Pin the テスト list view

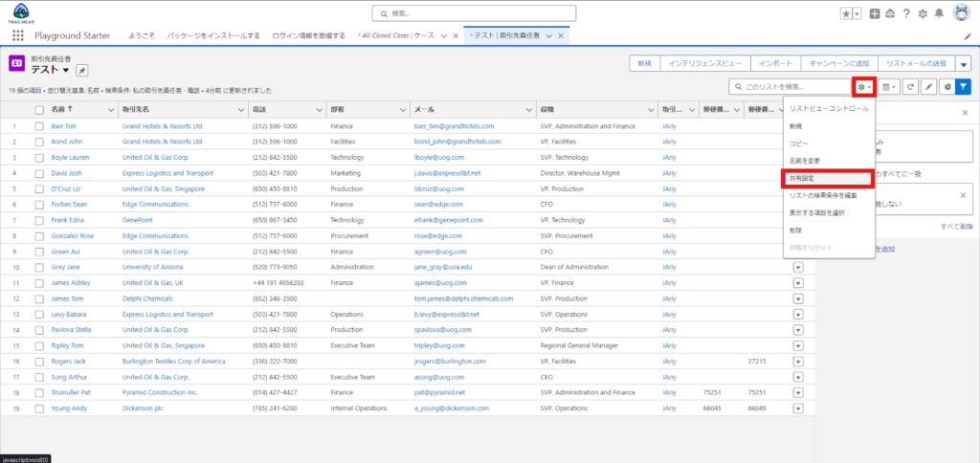81,71
